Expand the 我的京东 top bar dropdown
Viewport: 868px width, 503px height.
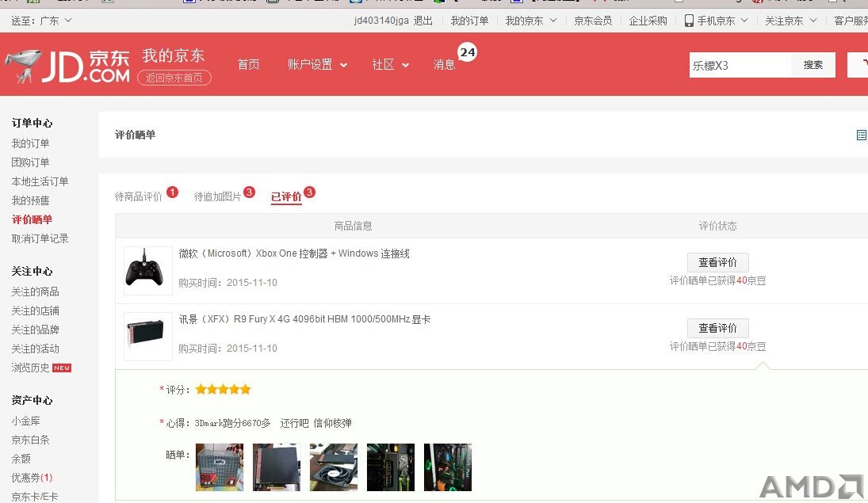pos(531,21)
